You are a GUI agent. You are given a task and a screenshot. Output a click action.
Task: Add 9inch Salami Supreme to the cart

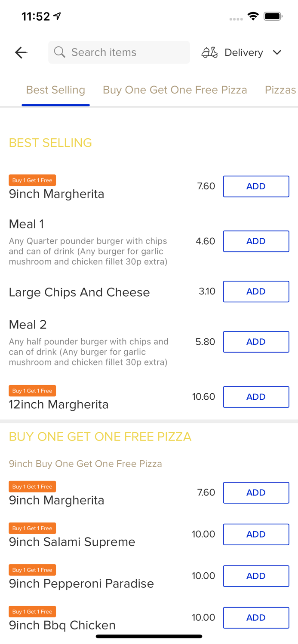256,535
